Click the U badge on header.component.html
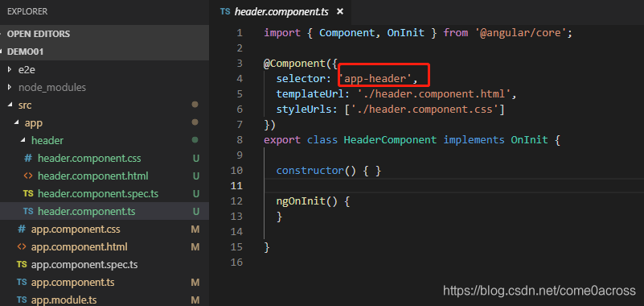This screenshot has width=644, height=306. tap(196, 176)
